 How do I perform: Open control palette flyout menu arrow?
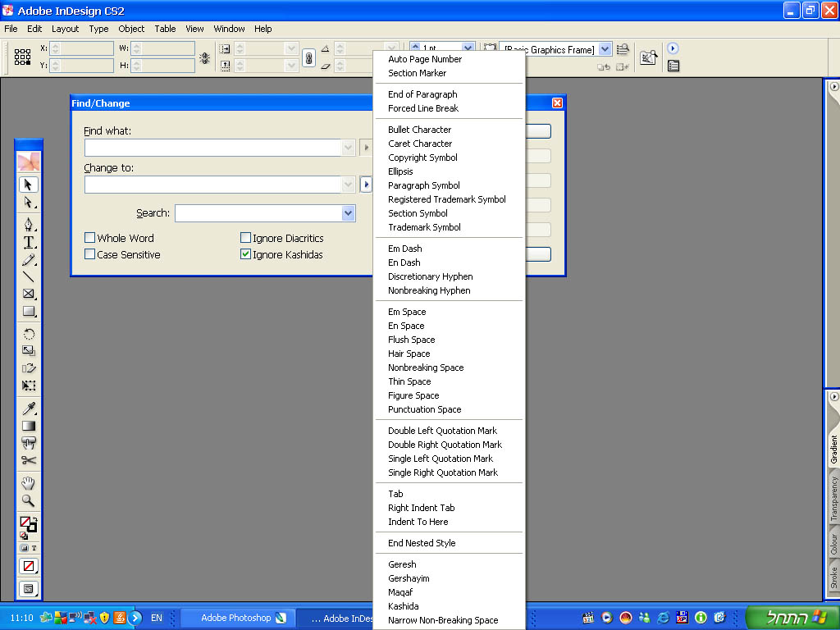point(673,48)
